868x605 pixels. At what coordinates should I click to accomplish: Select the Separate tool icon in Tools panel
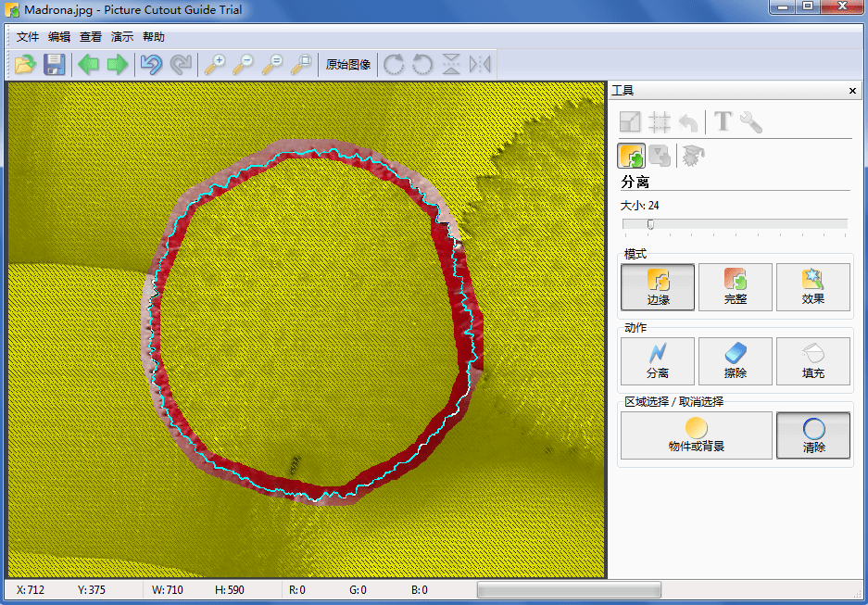(631, 156)
